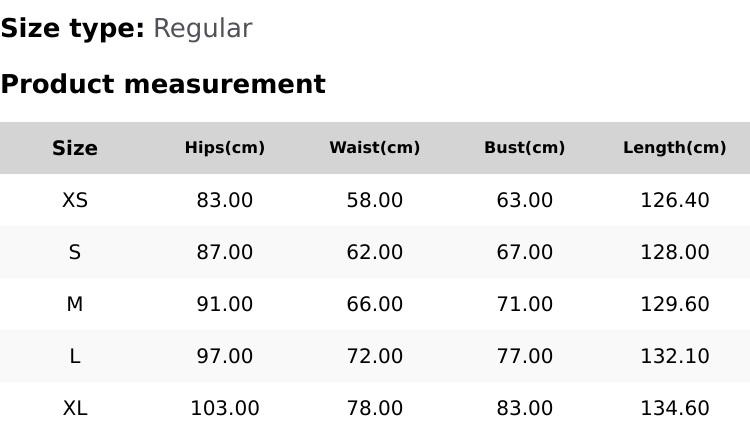Click the M length value 129.60

(675, 304)
